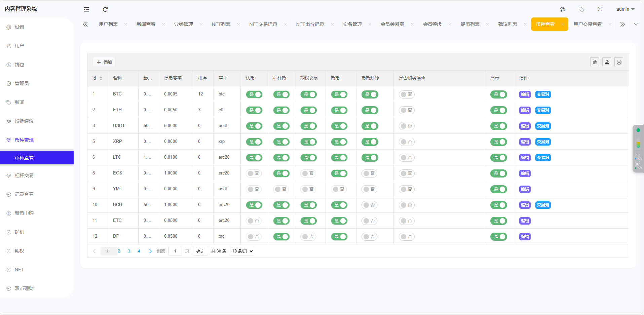Screen dimensions: 644x315
Task: Collapse the 币种管理 sidebar menu
Action: [x=37, y=140]
